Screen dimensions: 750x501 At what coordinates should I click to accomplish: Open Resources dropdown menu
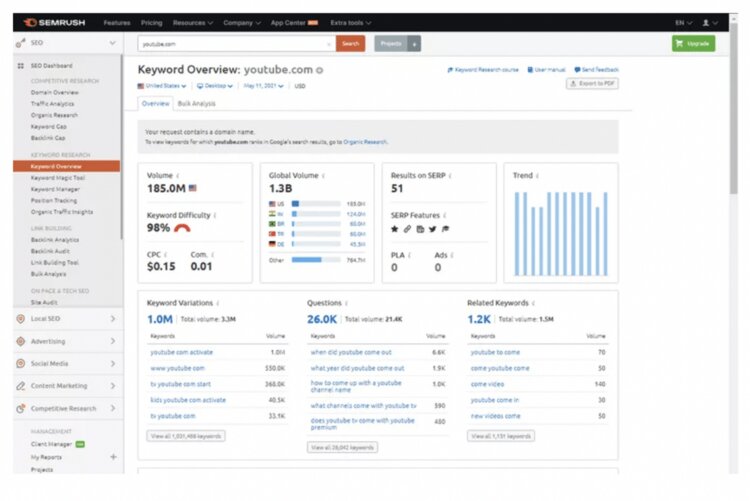(x=193, y=22)
